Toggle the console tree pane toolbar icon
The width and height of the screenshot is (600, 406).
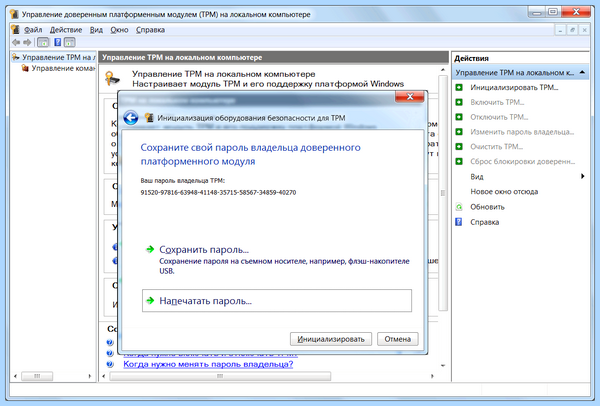click(x=43, y=42)
